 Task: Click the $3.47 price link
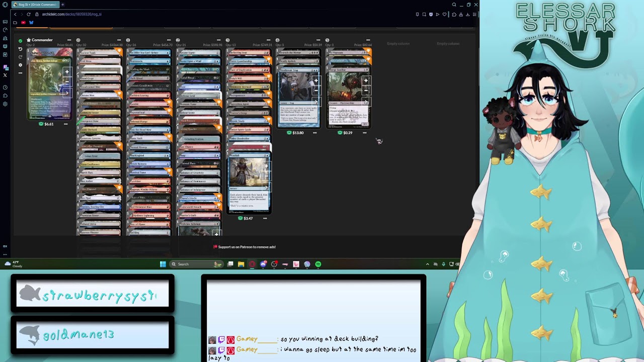tap(245, 218)
